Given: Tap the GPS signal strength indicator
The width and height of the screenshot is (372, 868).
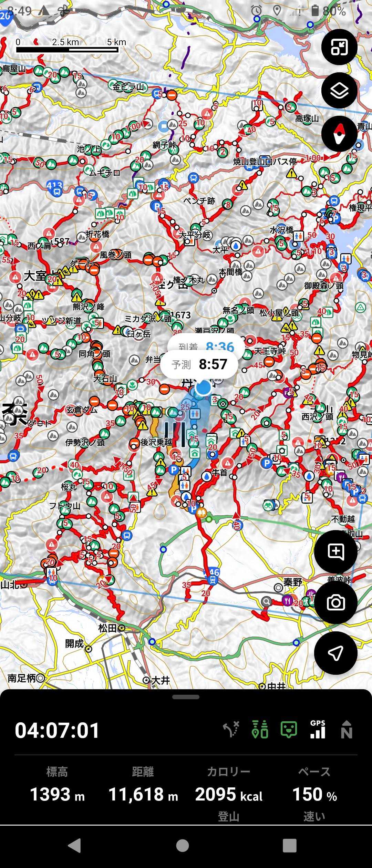Looking at the screenshot, I should pos(318,730).
